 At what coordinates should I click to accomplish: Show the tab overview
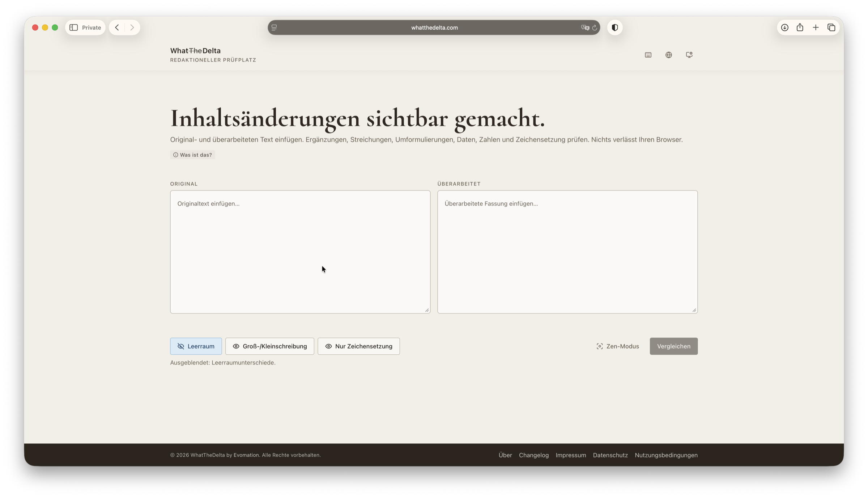pyautogui.click(x=831, y=27)
